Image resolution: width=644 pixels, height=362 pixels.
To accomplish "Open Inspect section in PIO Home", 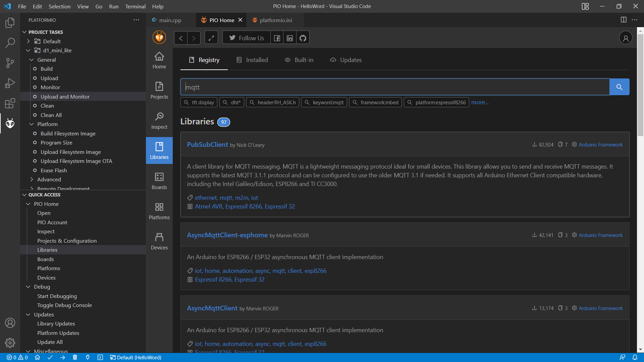I will 159,121.
